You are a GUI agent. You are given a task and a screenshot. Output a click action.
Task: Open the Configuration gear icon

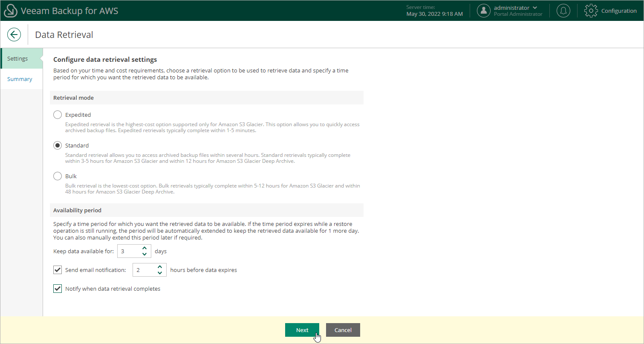(591, 11)
